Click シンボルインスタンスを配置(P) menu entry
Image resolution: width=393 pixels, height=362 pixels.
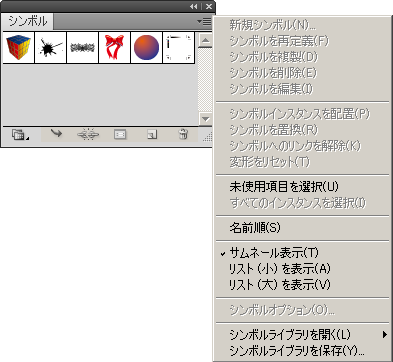(302, 114)
